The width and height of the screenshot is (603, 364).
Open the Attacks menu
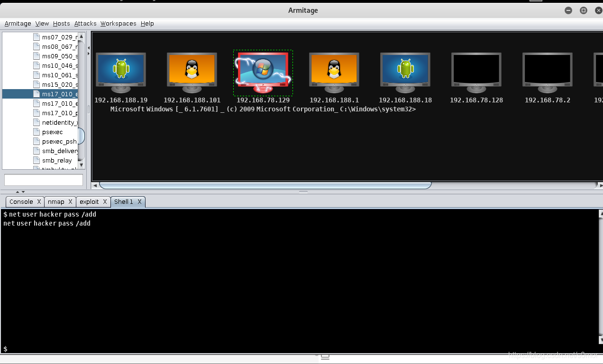[x=85, y=24]
